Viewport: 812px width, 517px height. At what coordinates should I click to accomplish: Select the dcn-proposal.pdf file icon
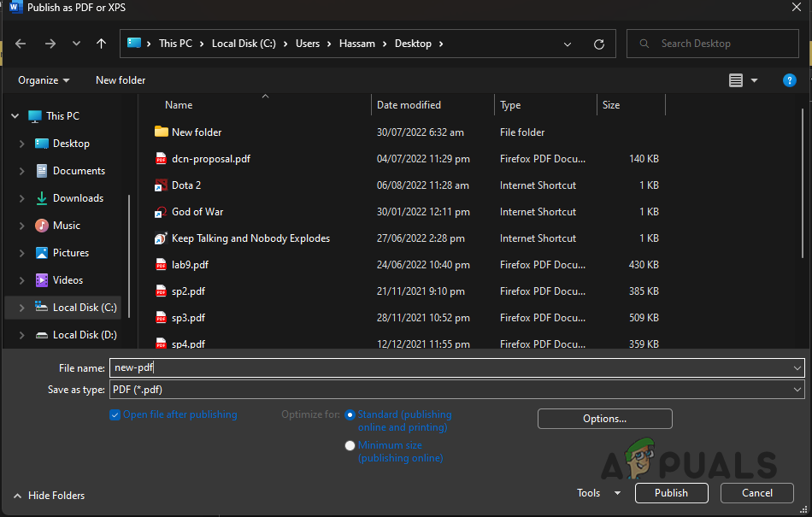pyautogui.click(x=161, y=159)
